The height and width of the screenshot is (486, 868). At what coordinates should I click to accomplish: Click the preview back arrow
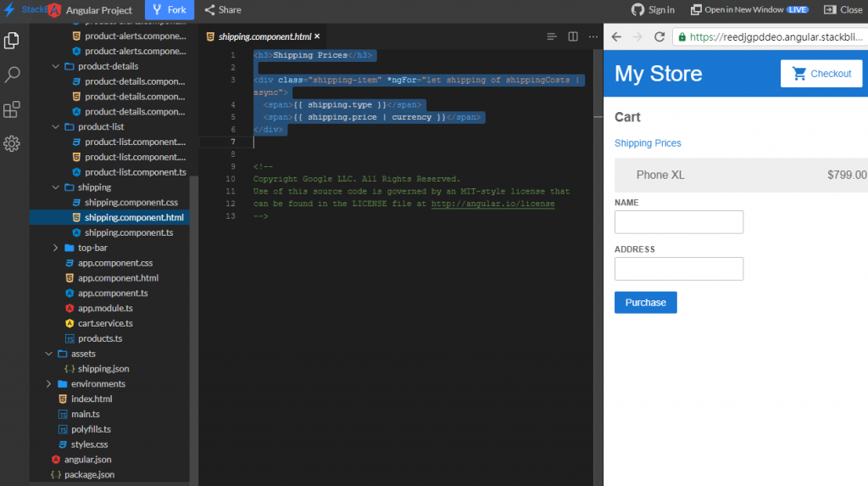pyautogui.click(x=616, y=36)
